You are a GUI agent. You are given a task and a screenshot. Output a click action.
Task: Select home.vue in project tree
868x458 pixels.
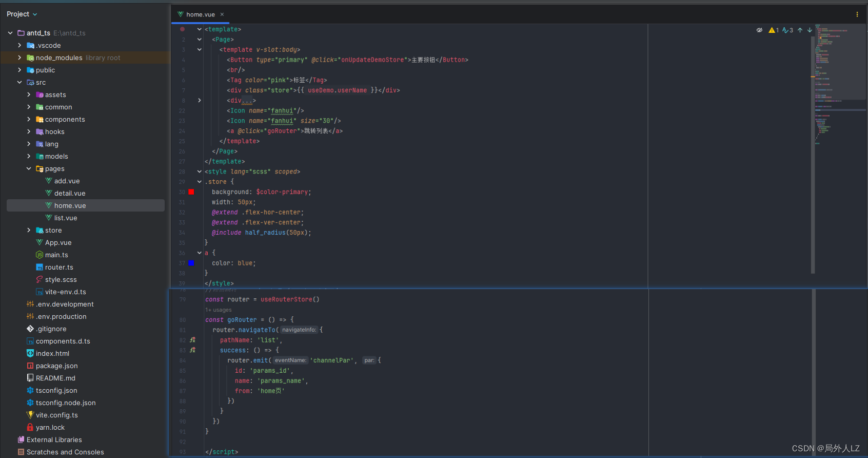pyautogui.click(x=86, y=205)
